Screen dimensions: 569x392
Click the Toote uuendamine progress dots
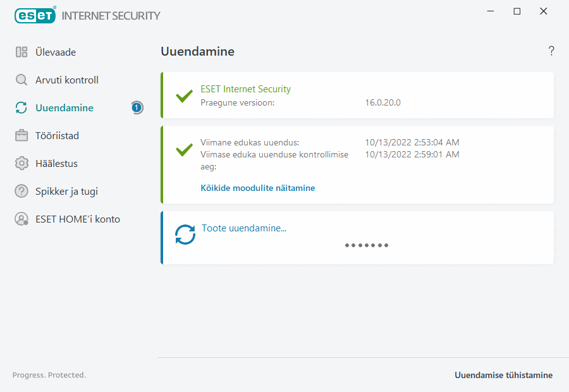pos(367,245)
